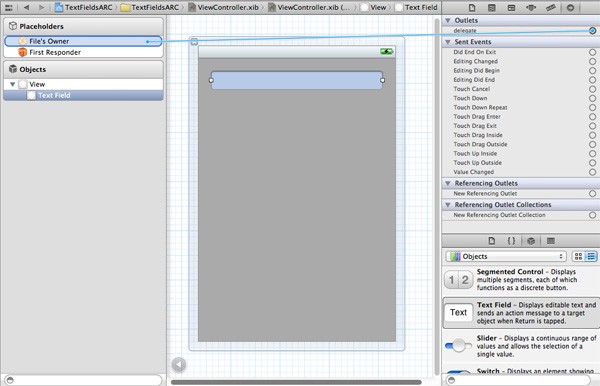Viewport: 600px width, 386px height.
Task: Click the Touch Down Repeat connection circle
Action: pyautogui.click(x=592, y=107)
